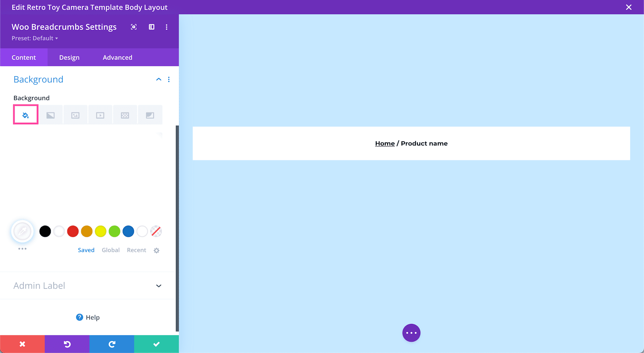This screenshot has height=353, width=644.
Task: Switch to the Design tab
Action: (69, 57)
